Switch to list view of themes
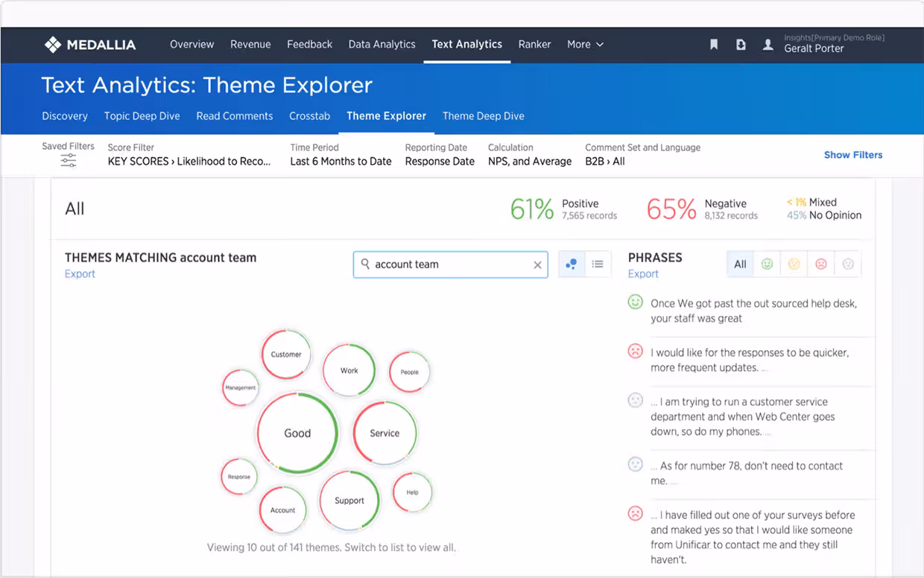Viewport: 924px width, 578px height. (598, 264)
